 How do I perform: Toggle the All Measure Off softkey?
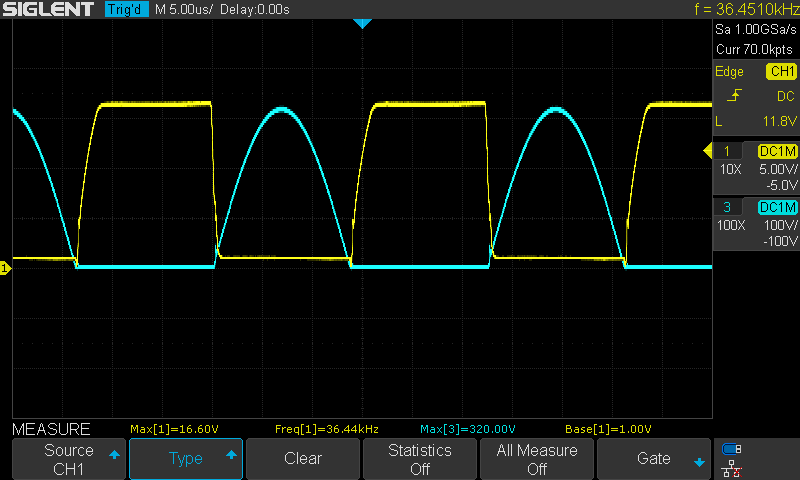[x=537, y=459]
